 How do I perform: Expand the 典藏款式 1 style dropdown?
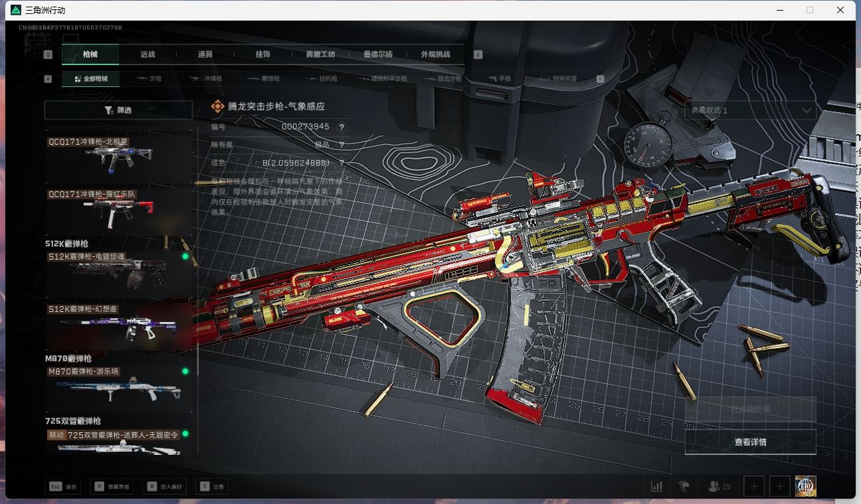click(x=750, y=110)
